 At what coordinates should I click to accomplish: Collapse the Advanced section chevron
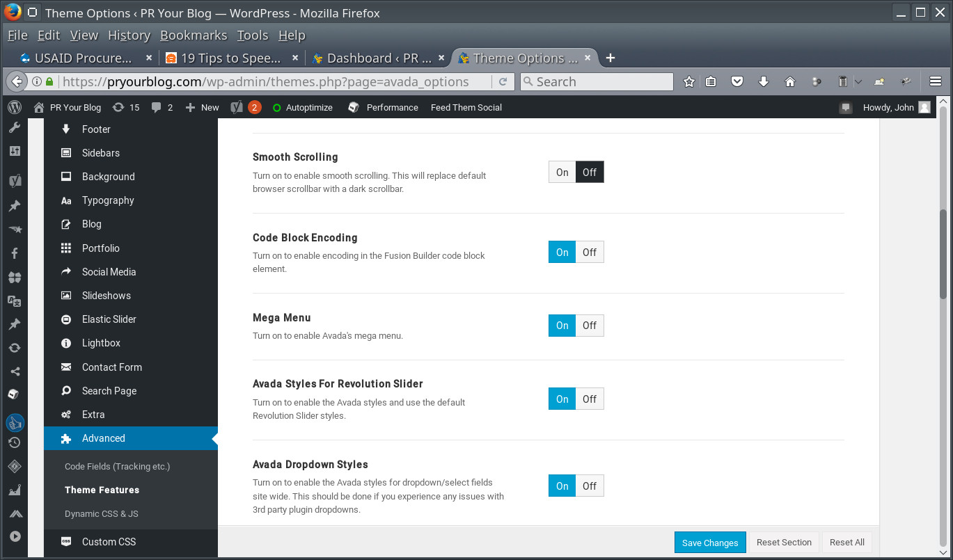pos(214,438)
